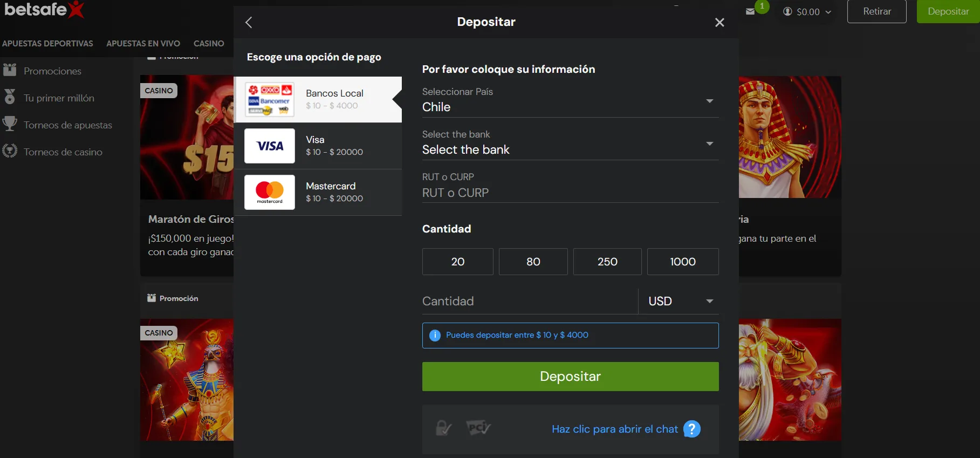Open the Torneos de apuestas sidebar link

(68, 125)
